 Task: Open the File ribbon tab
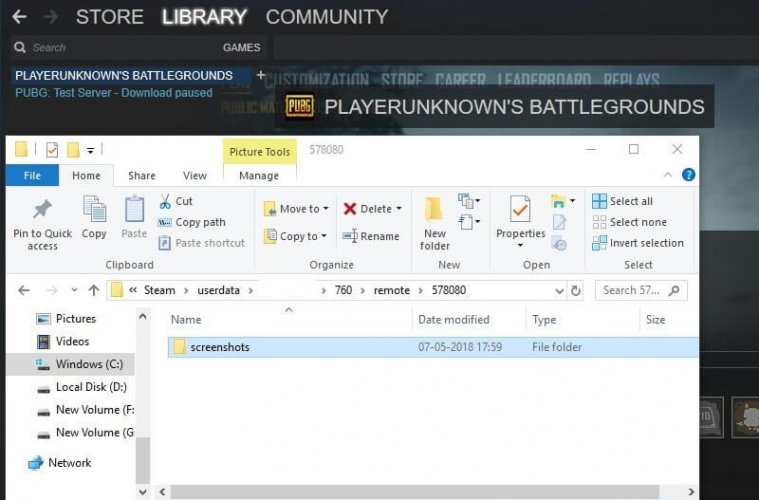point(32,175)
